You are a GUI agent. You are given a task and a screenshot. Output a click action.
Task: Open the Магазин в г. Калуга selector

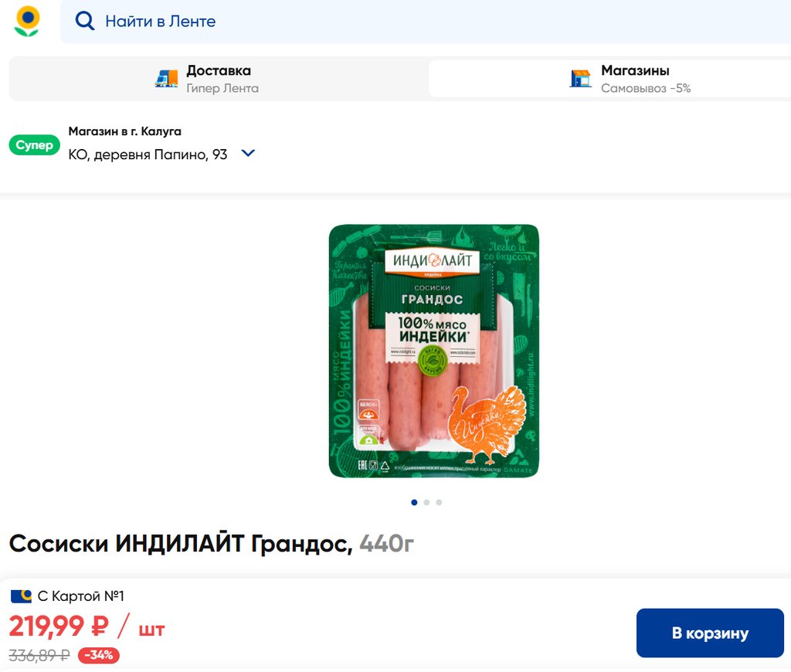coord(124,131)
